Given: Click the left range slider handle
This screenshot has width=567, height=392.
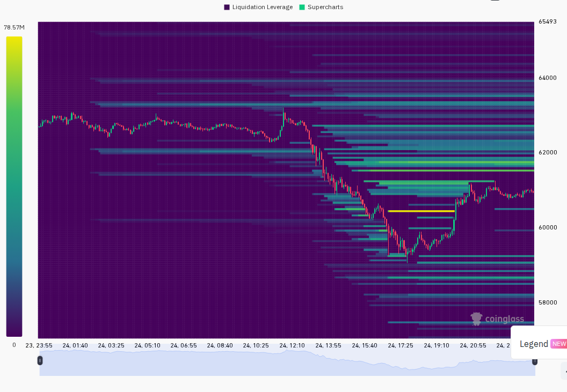Looking at the screenshot, I should tap(40, 360).
